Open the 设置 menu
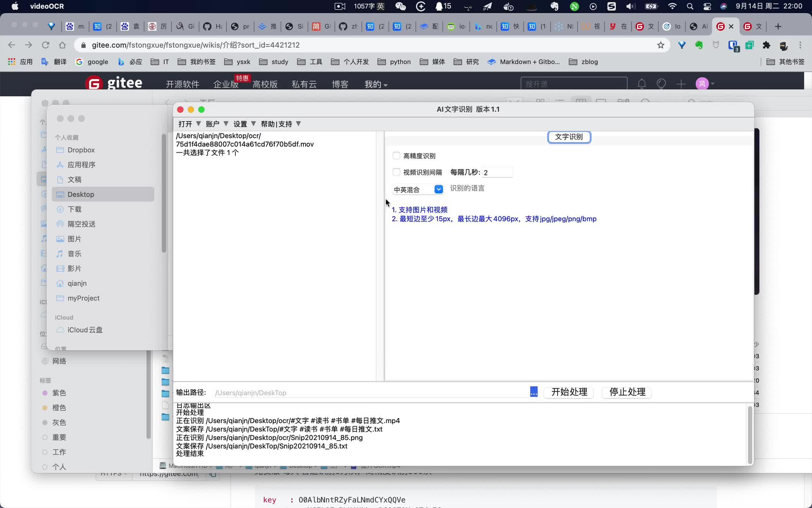 pyautogui.click(x=245, y=124)
